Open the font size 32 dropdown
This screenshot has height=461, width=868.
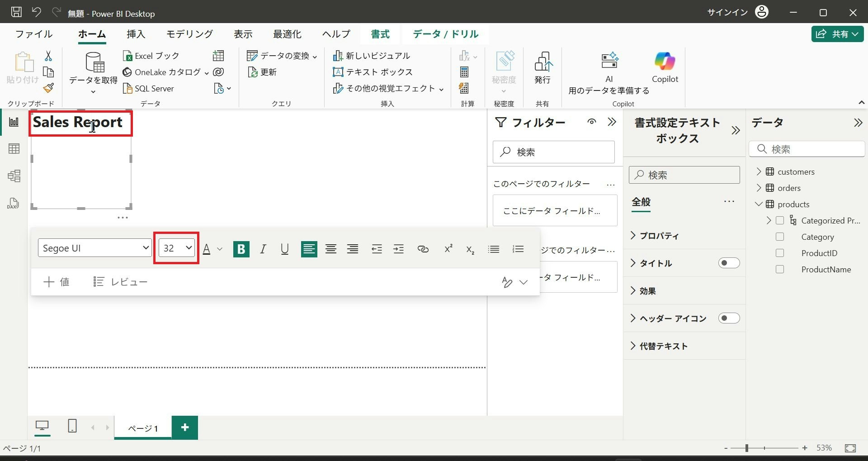pos(177,248)
